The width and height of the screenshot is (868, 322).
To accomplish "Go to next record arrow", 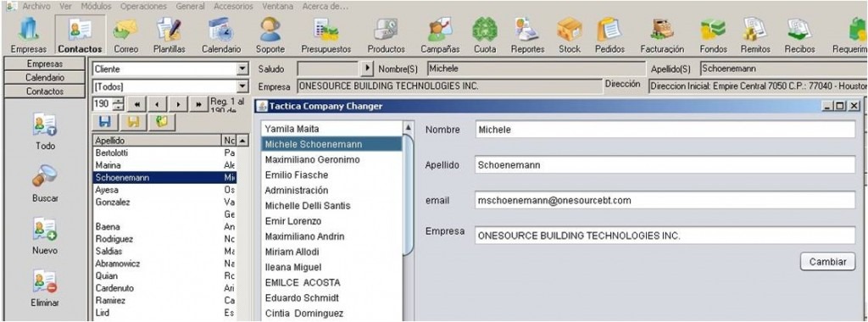I will [x=178, y=104].
